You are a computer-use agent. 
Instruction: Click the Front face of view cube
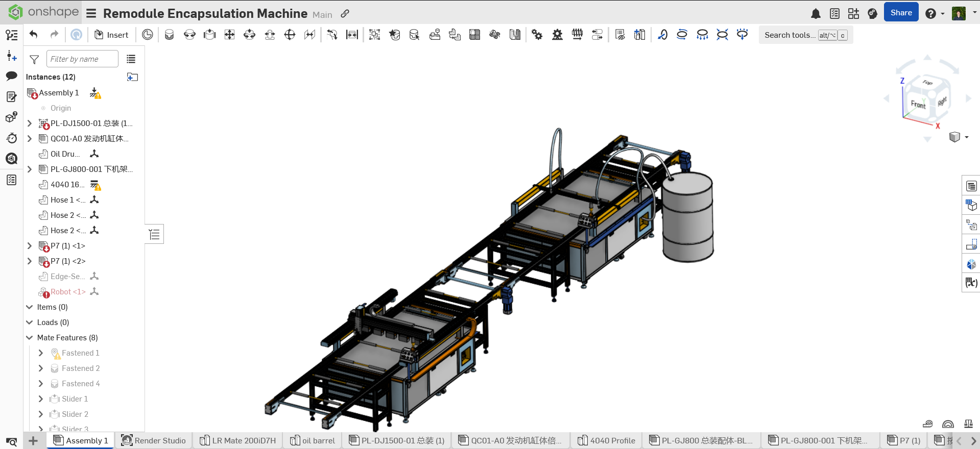point(918,105)
